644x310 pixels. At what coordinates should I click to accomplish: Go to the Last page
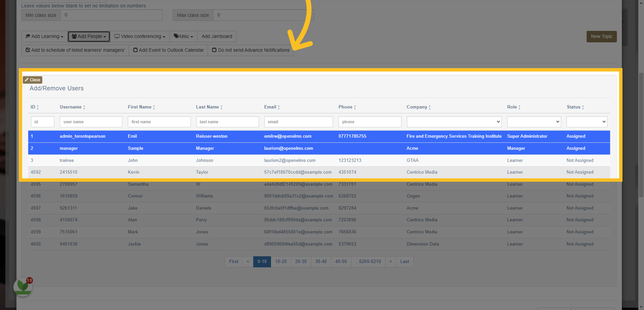click(x=405, y=262)
